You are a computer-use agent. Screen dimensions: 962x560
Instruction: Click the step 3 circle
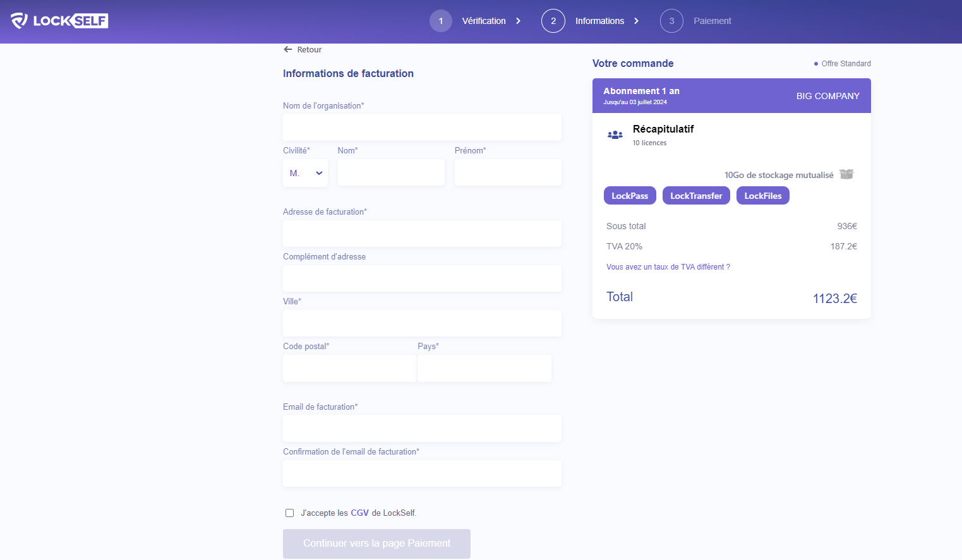coord(671,21)
